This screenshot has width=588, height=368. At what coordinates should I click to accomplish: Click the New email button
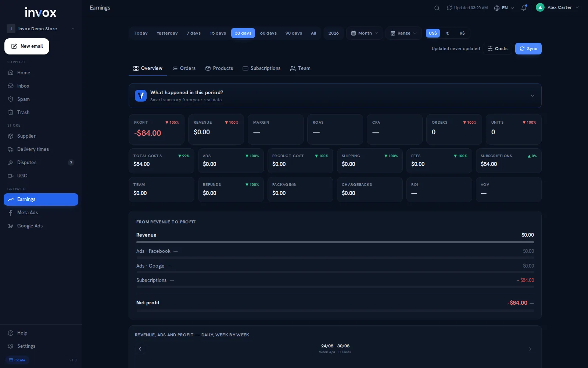coord(27,46)
